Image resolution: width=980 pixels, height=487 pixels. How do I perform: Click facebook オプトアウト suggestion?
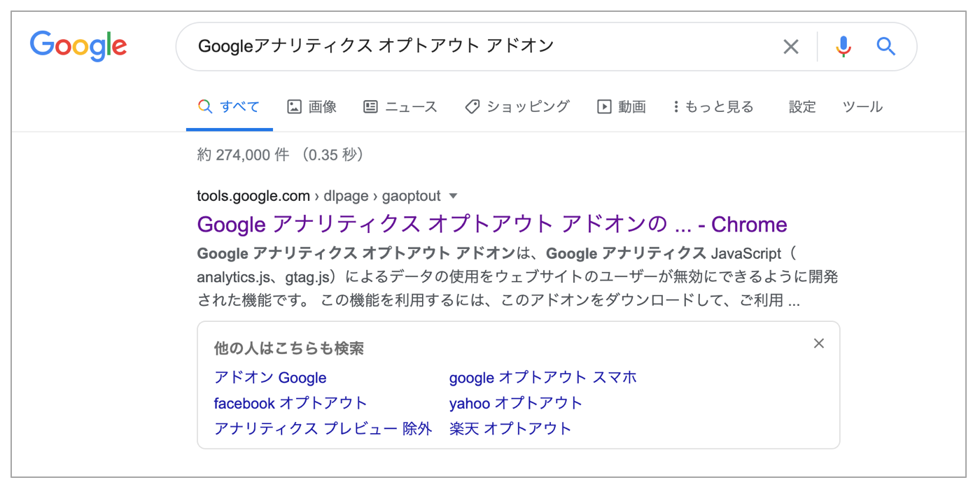[x=290, y=403]
